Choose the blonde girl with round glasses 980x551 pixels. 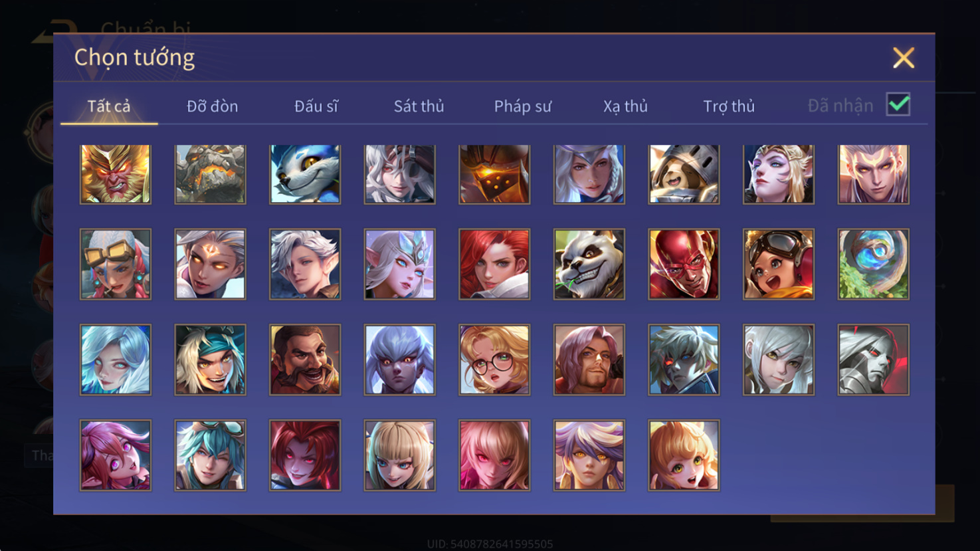coord(494,360)
